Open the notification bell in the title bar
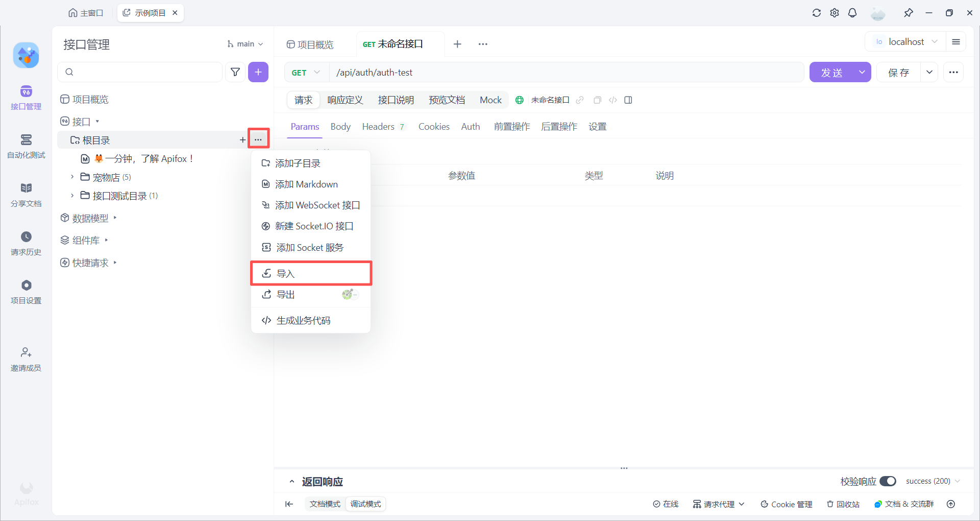980x521 pixels. coord(853,13)
